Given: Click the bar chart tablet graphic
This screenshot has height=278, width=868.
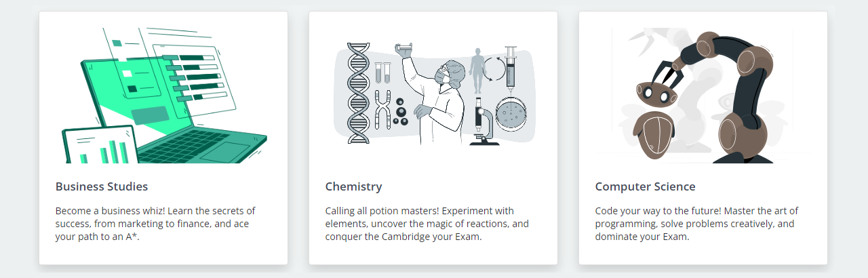Looking at the screenshot, I should coord(100,145).
